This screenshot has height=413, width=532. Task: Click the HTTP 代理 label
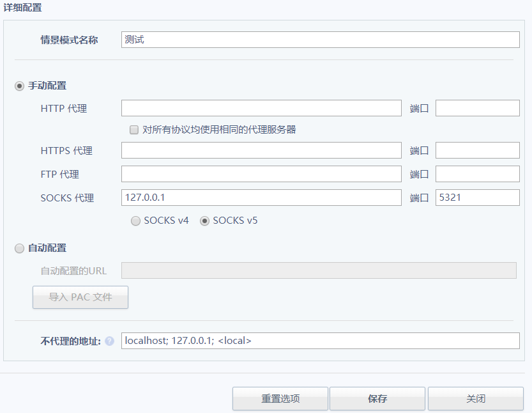pos(64,108)
